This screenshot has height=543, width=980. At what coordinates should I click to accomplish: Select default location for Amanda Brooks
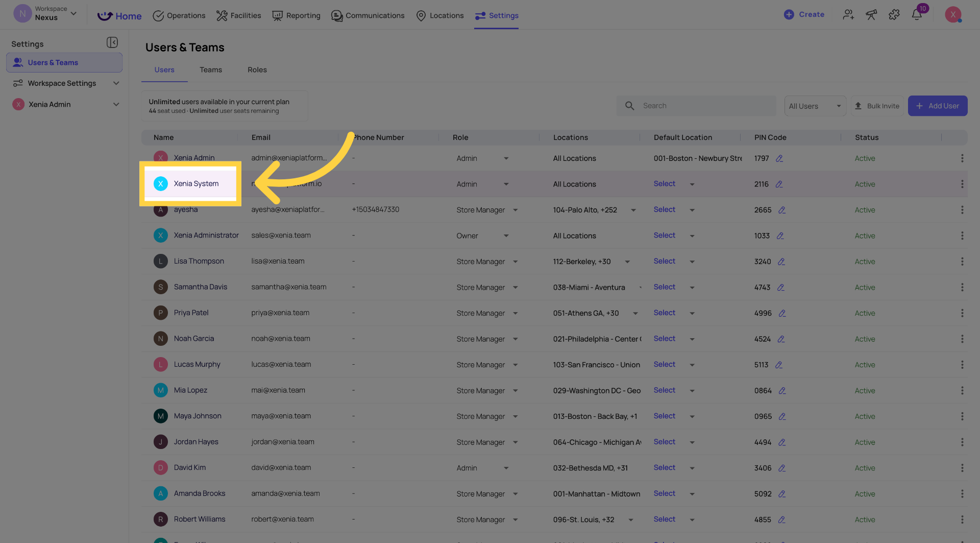tap(664, 493)
